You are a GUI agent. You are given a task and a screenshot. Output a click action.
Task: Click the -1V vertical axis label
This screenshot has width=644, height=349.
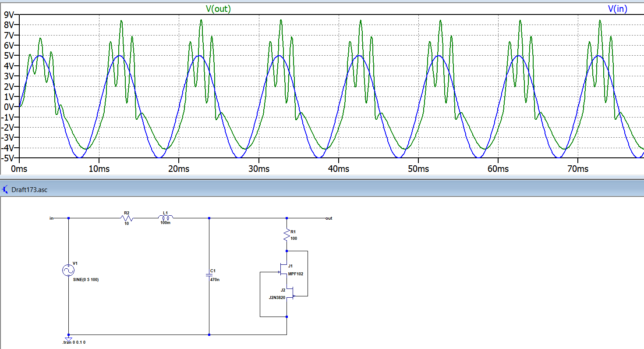[8, 117]
